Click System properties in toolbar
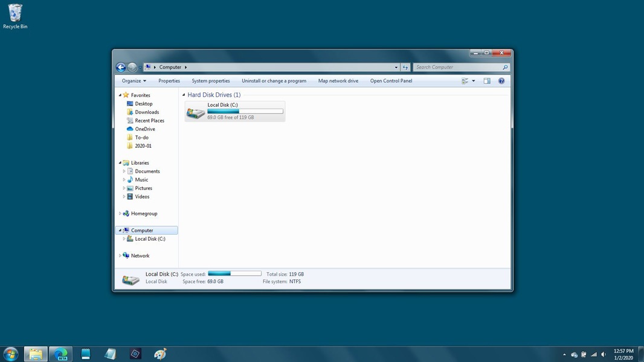Viewport: 644px width, 362px height. tap(211, 81)
